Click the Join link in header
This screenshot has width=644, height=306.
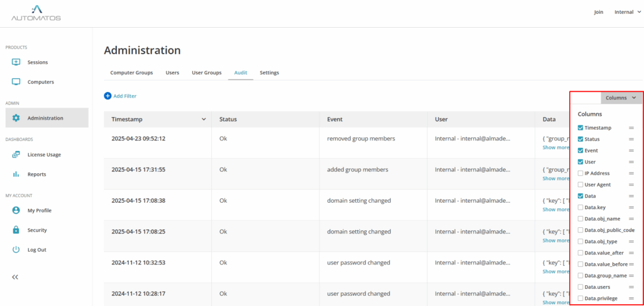pos(598,12)
